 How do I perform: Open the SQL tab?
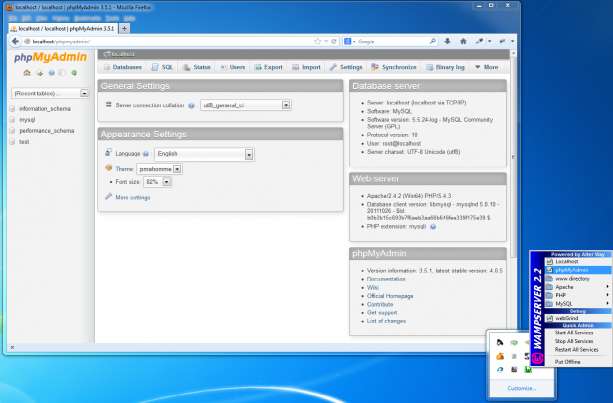[x=162, y=67]
